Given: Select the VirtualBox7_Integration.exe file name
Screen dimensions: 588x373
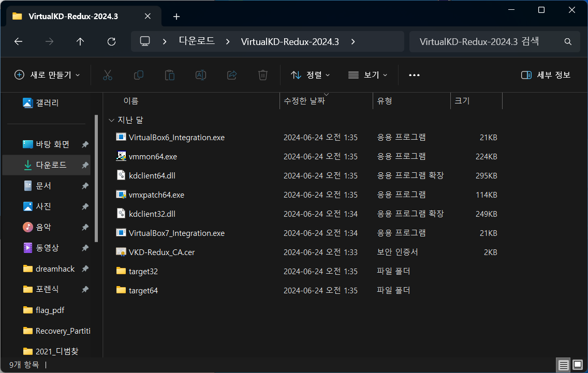Looking at the screenshot, I should click(177, 233).
